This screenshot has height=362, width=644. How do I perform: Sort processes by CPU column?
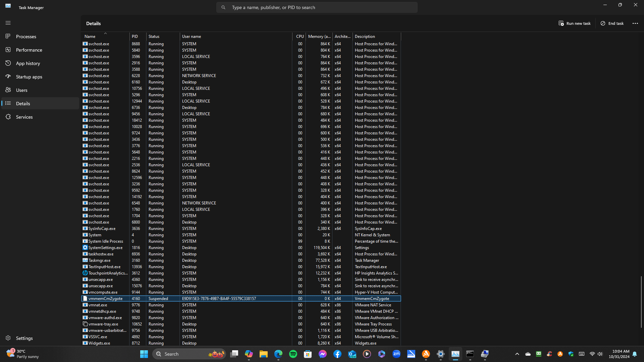point(299,37)
